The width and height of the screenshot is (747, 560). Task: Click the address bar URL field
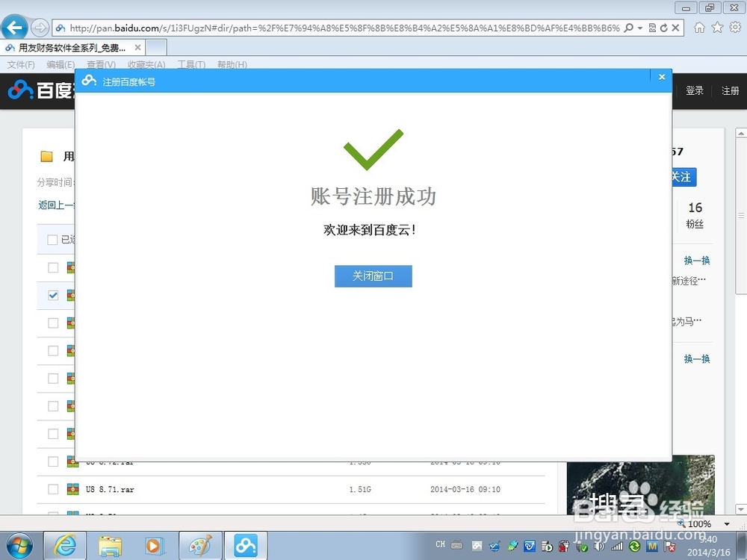pyautogui.click(x=345, y=28)
